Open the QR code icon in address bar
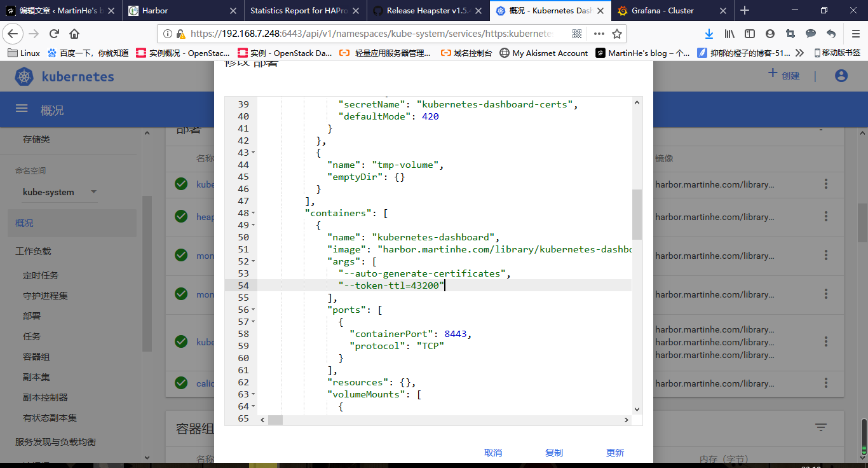The image size is (868, 468). 577,34
